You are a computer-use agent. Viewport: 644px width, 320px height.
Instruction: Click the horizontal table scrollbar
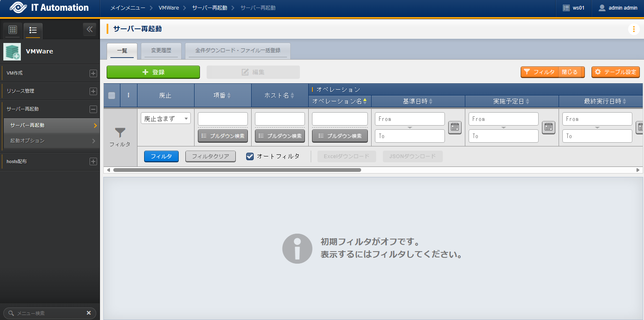coord(237,170)
